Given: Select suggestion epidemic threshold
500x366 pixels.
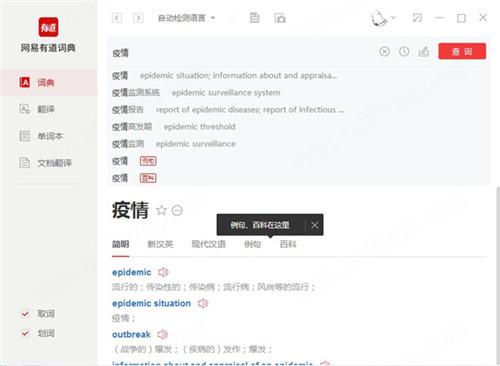Looking at the screenshot, I should point(299,127).
